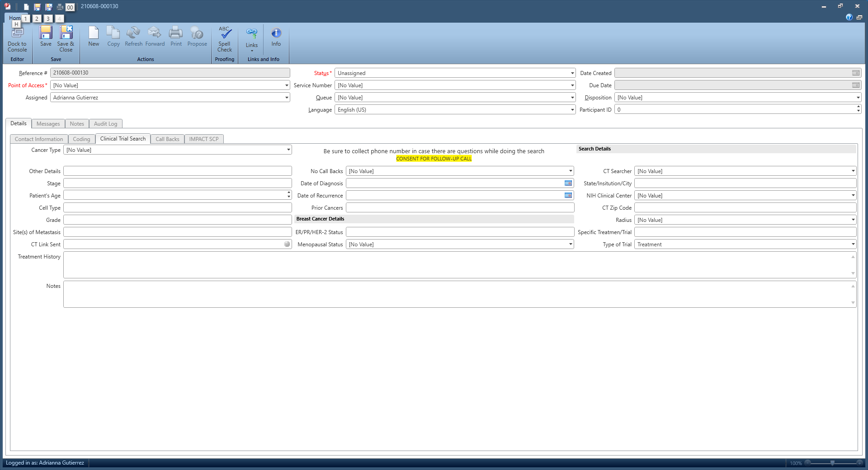Expand the Cancer Type dropdown
The image size is (868, 470).
click(288, 150)
